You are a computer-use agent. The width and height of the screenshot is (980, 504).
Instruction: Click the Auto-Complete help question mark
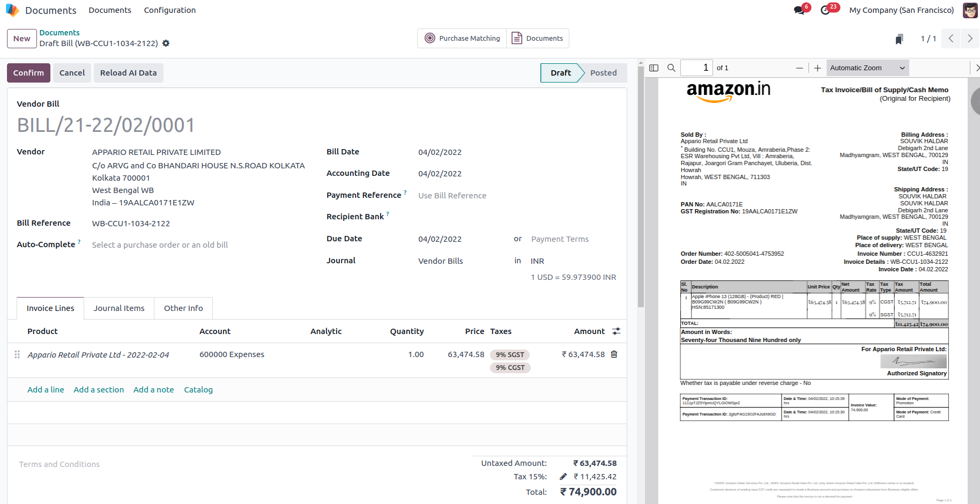pyautogui.click(x=79, y=242)
